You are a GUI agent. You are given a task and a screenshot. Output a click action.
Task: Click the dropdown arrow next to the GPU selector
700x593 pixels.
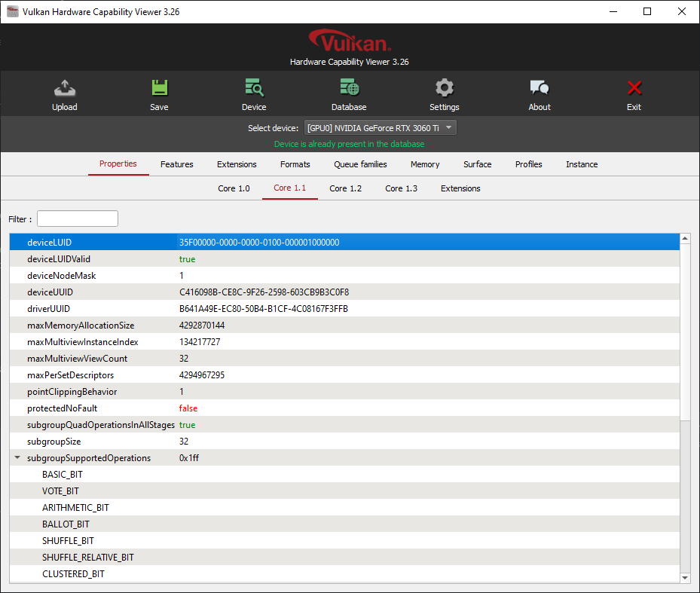(x=449, y=127)
